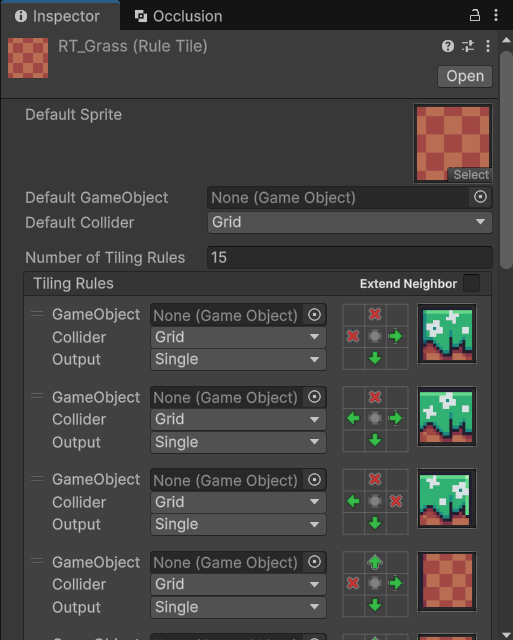Open the fourth rule's GameObject picker
The image size is (513, 640).
pos(314,562)
